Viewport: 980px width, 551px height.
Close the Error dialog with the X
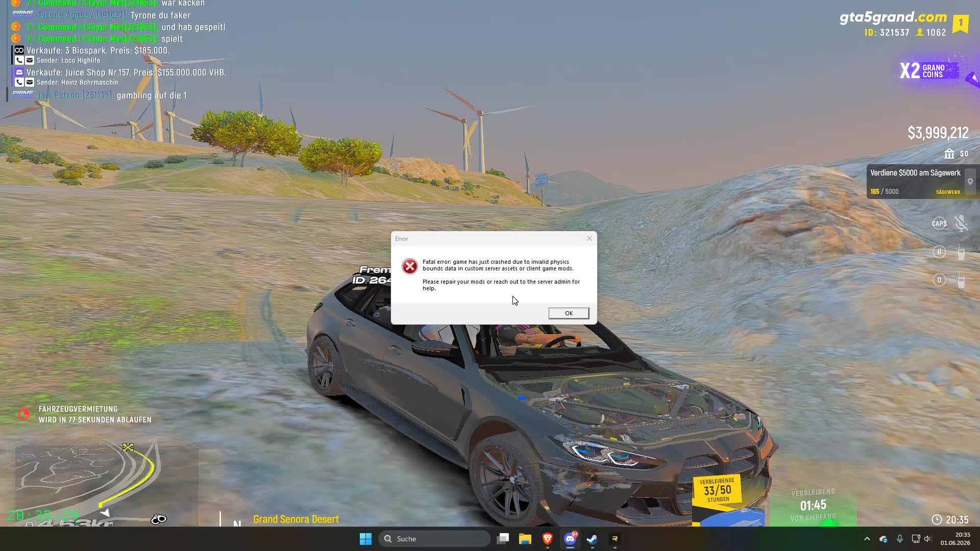pos(590,238)
